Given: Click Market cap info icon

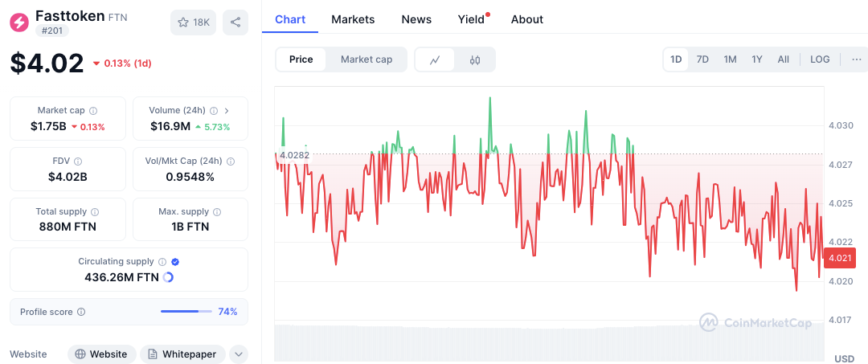Looking at the screenshot, I should point(93,111).
